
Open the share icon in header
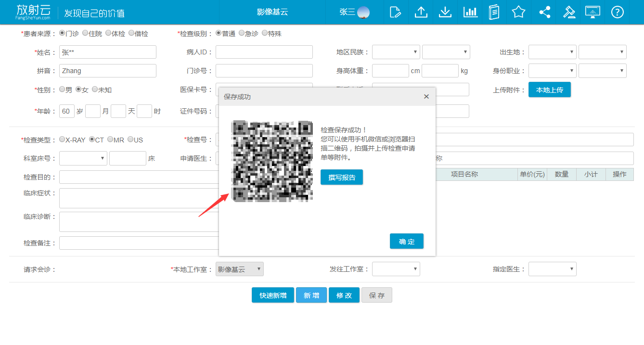point(544,12)
